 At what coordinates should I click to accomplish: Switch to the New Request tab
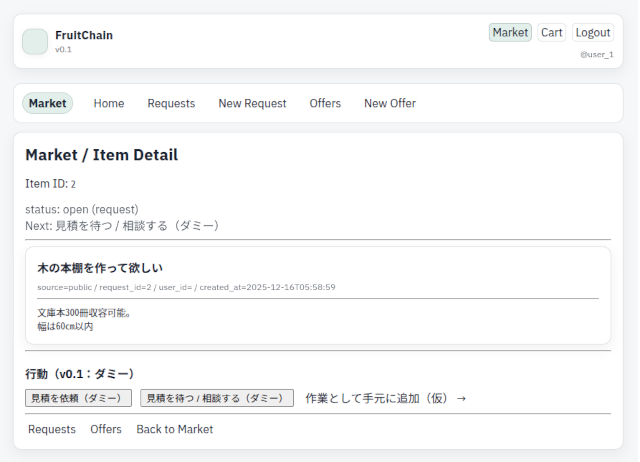point(252,103)
